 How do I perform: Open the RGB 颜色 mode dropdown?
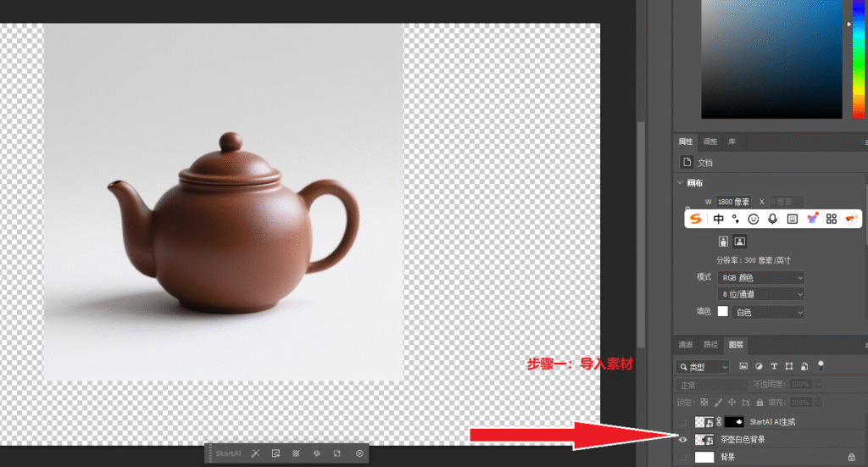point(761,277)
